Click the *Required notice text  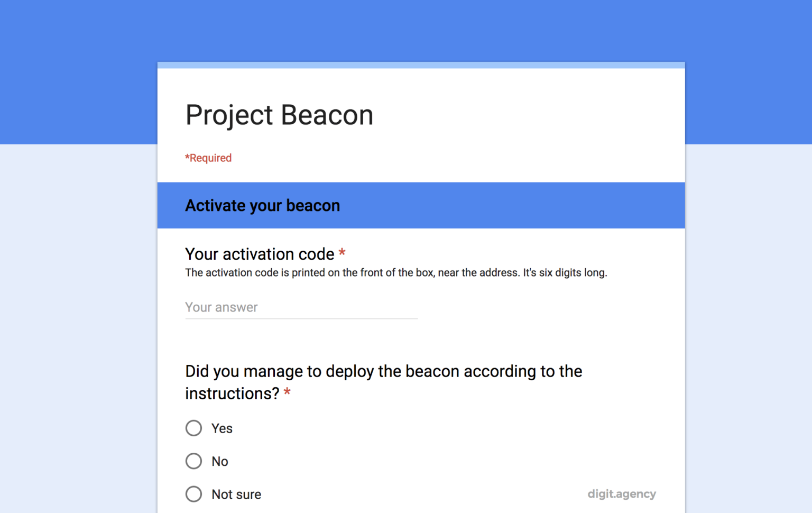coord(208,158)
